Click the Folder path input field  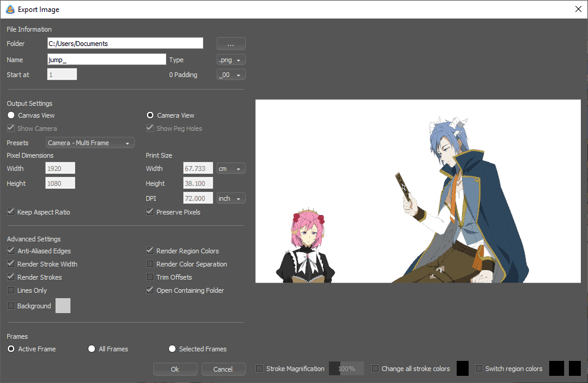(125, 43)
